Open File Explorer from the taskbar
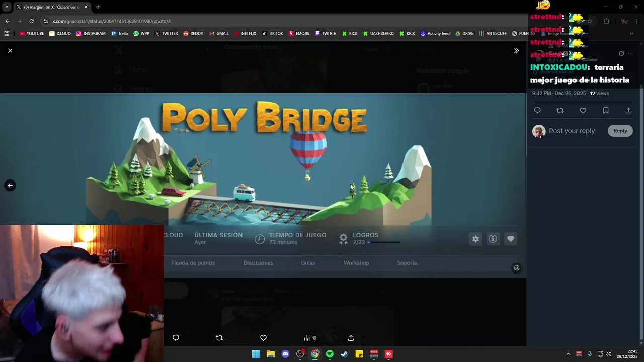The height and width of the screenshot is (362, 644). coord(270,354)
